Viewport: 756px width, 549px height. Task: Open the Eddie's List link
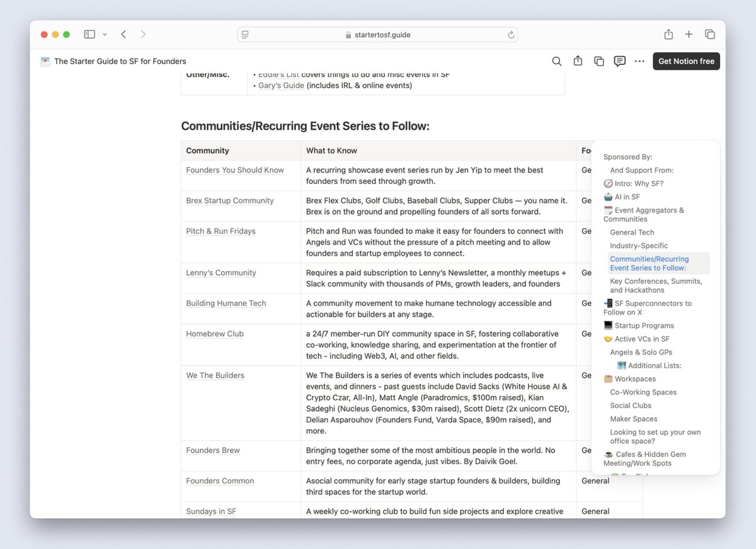(x=278, y=74)
